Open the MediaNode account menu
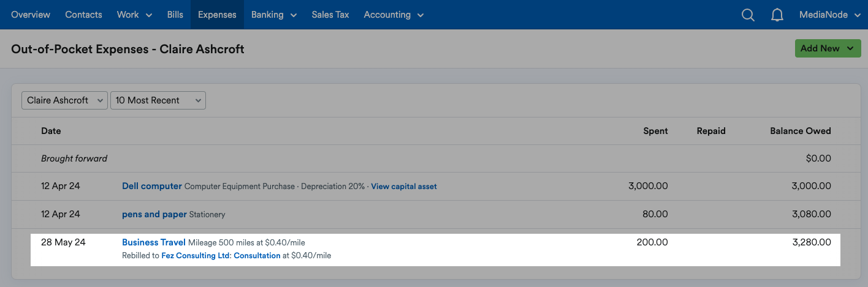The width and height of the screenshot is (868, 287). pos(830,15)
